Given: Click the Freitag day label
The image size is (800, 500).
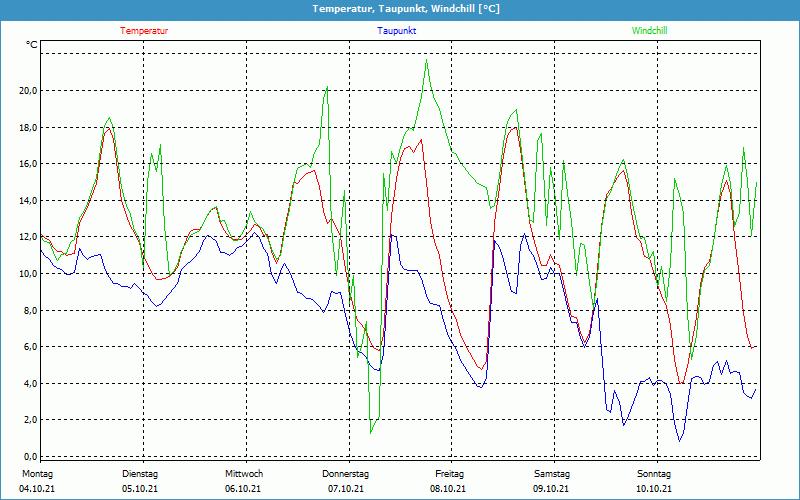Looking at the screenshot, I should (x=449, y=474).
